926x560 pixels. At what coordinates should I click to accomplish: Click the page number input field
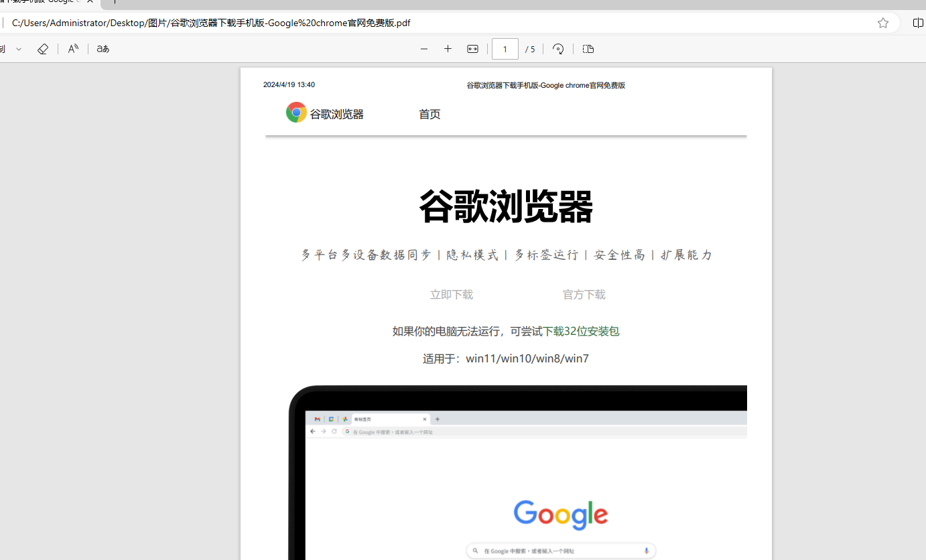click(x=505, y=49)
